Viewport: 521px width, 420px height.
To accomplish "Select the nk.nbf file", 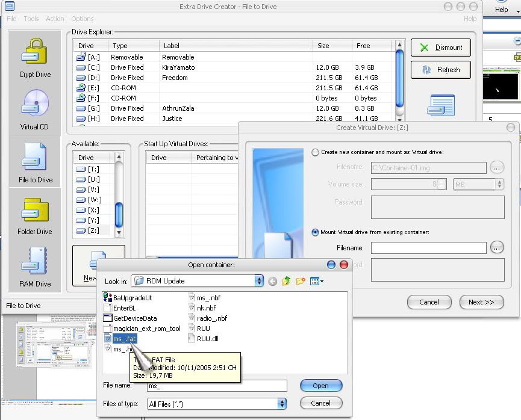I will pos(205,307).
